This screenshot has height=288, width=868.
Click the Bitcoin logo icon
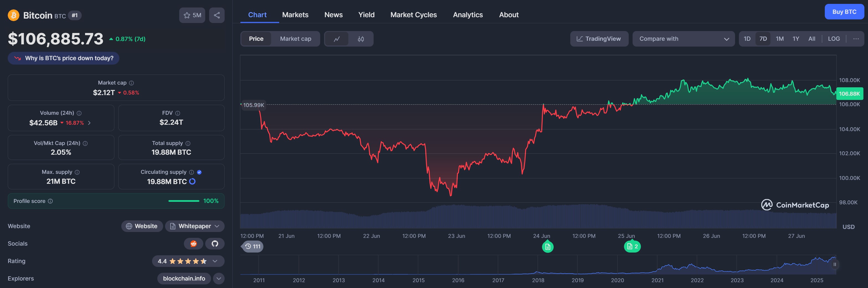click(x=14, y=15)
